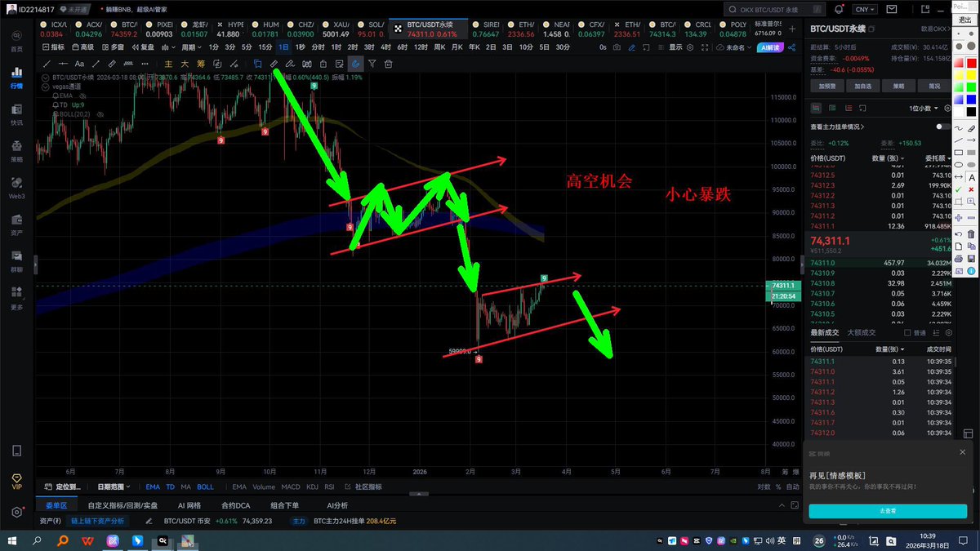Tick the 普通 checkbox in trades panel

[x=907, y=333]
